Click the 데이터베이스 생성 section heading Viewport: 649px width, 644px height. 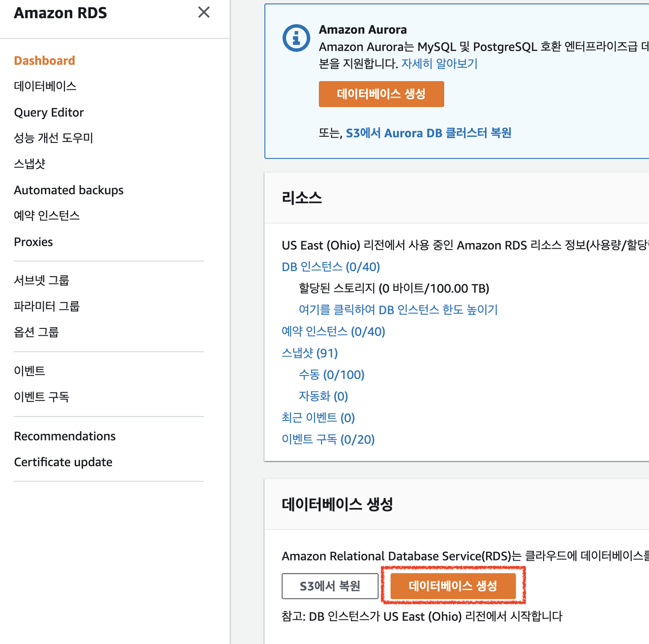pos(337,504)
